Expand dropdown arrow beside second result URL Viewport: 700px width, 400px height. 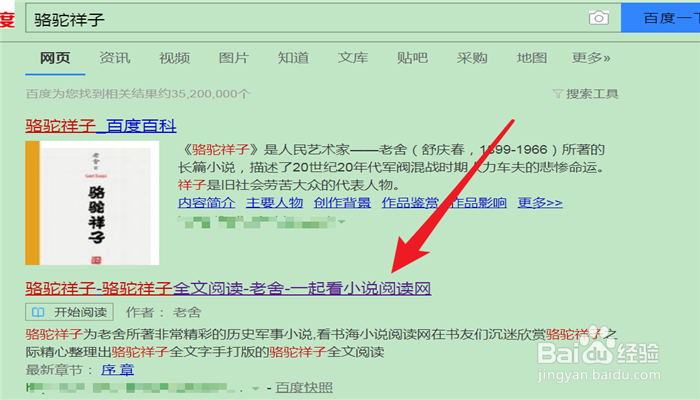click(x=255, y=388)
